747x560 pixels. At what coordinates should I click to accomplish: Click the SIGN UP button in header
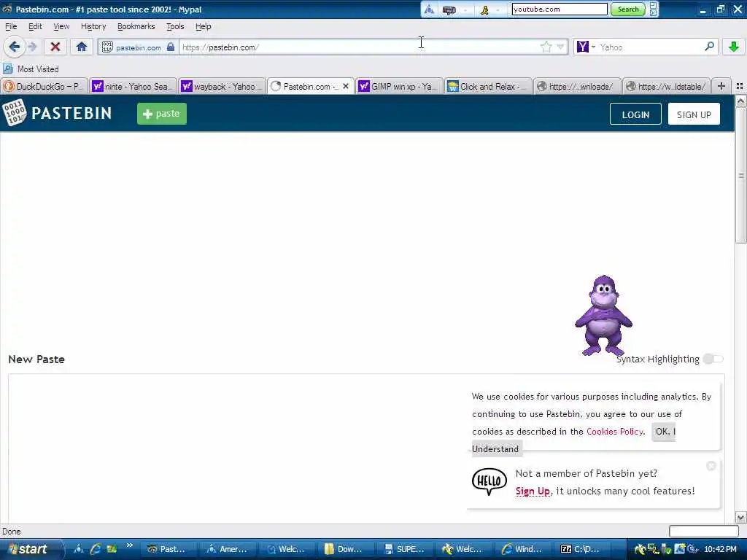point(694,114)
